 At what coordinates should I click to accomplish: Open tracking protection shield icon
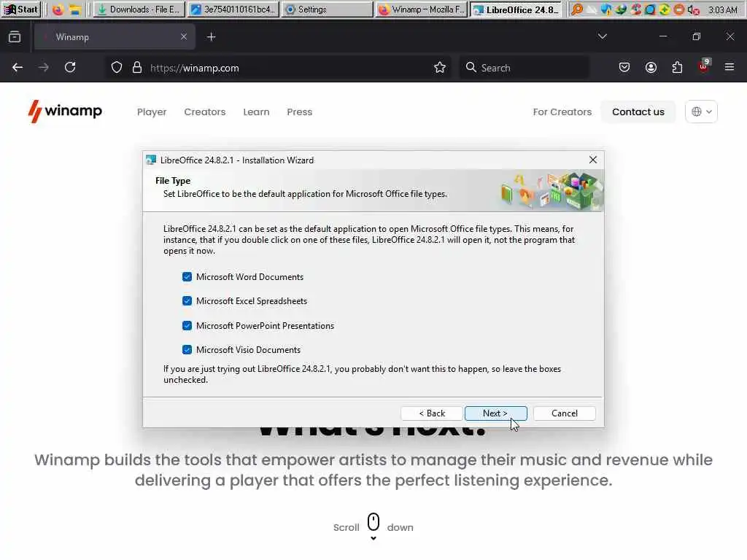point(117,68)
